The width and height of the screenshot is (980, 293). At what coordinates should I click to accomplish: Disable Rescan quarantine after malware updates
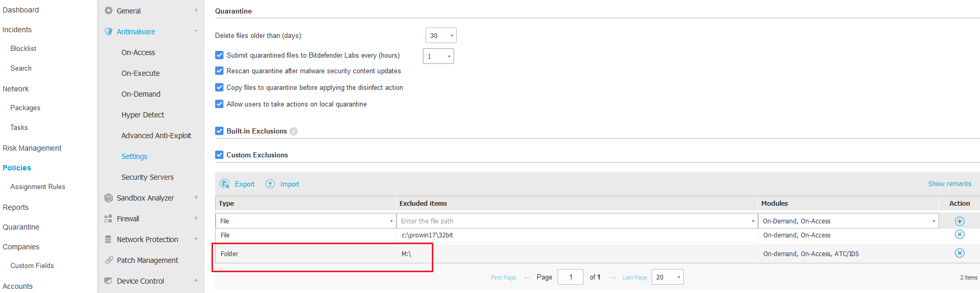point(219,71)
